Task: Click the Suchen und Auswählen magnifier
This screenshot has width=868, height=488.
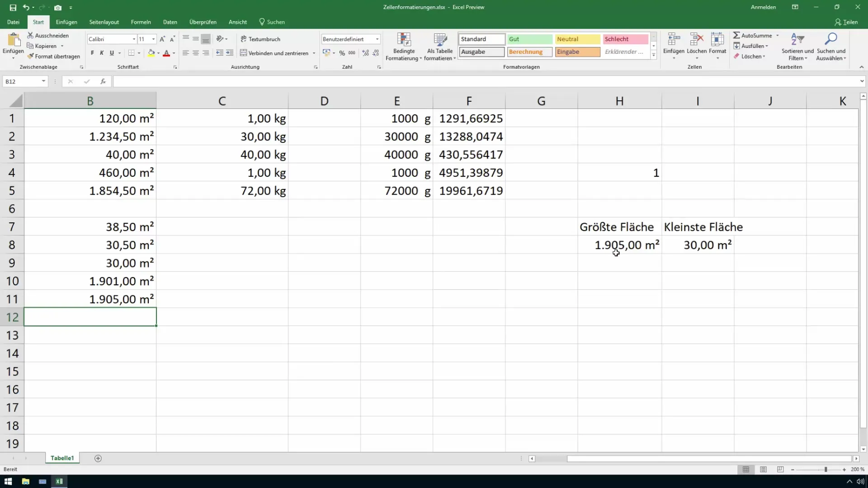Action: [831, 40]
